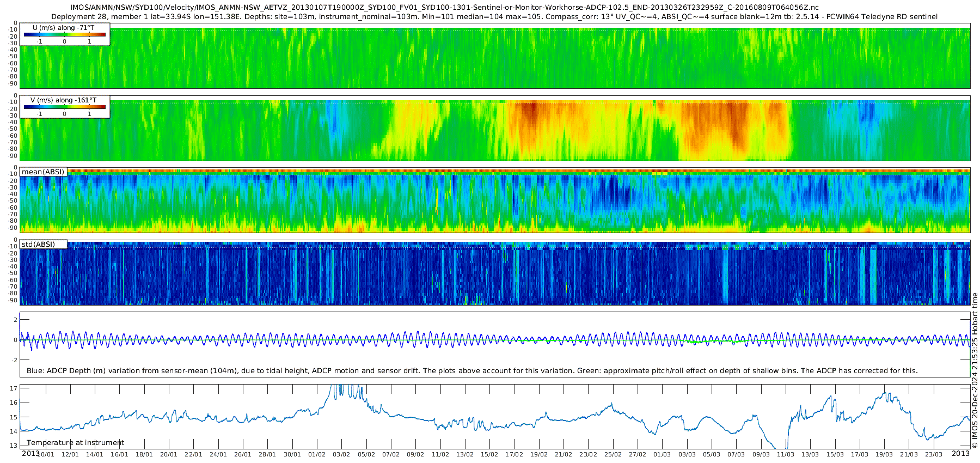Click the Deployment 28 metadata subtitle line
The width and height of the screenshot is (980, 463).
coord(494,17)
